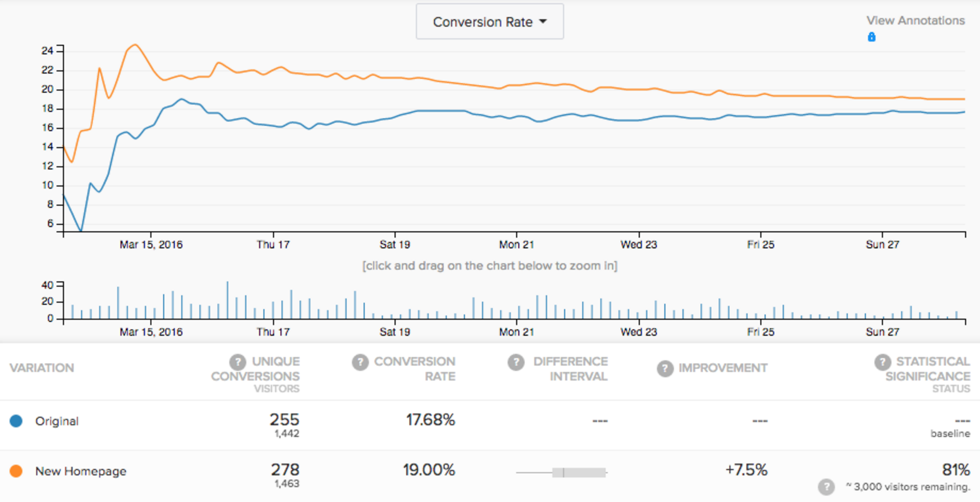The image size is (980, 502).
Task: Click help icon beside Conversion Rate column
Action: [x=360, y=362]
